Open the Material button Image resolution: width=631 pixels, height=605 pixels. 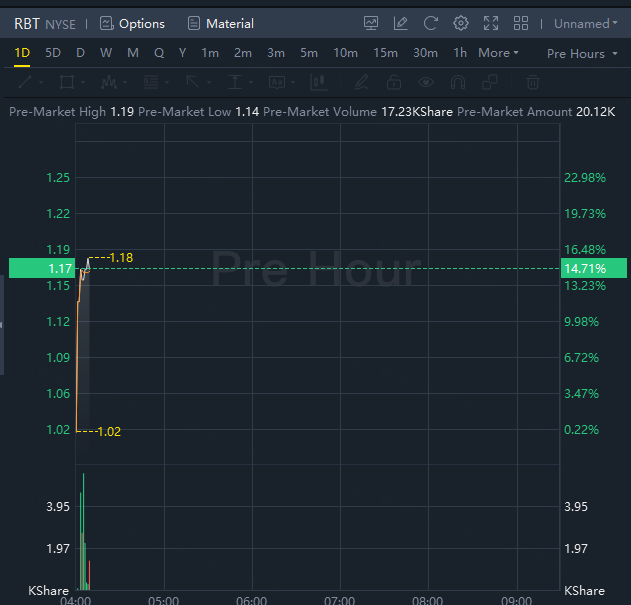click(220, 23)
